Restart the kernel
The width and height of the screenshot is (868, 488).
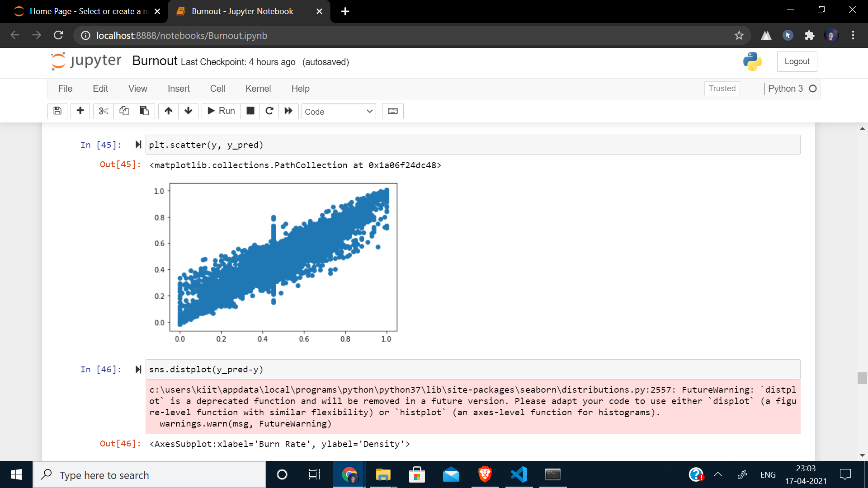269,111
